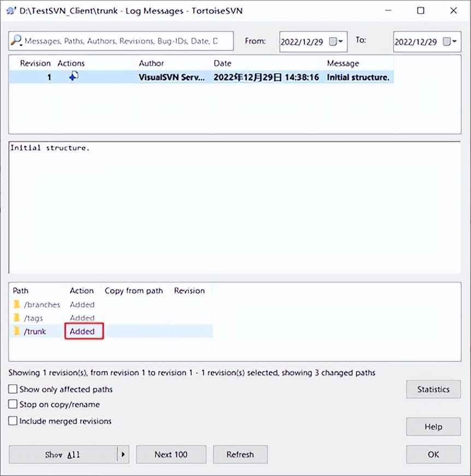Enable Show only affected paths

pyautogui.click(x=13, y=389)
